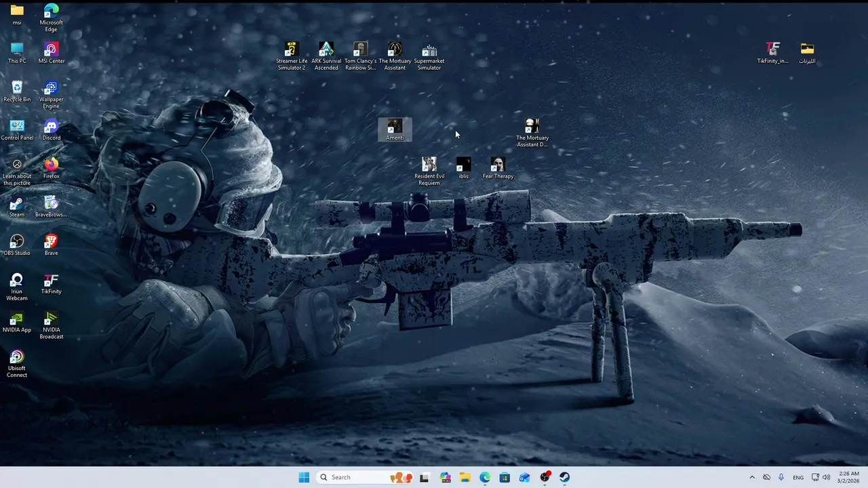Select the Ubisoft Connect shortcut

pyautogui.click(x=17, y=364)
